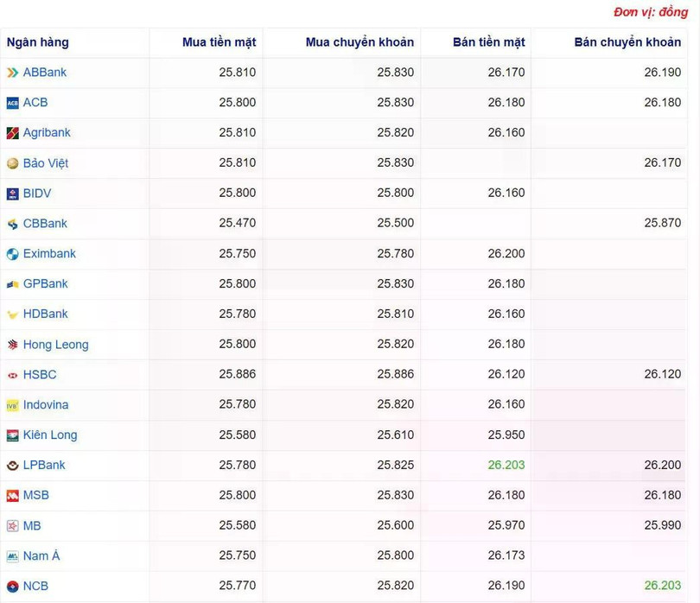Screen dimensions: 700x603
Task: Click the Eximbank globe logo icon
Action: (12, 254)
